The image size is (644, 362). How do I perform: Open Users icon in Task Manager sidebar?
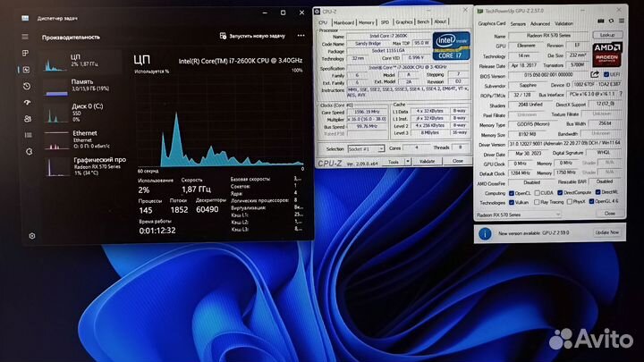tap(28, 119)
